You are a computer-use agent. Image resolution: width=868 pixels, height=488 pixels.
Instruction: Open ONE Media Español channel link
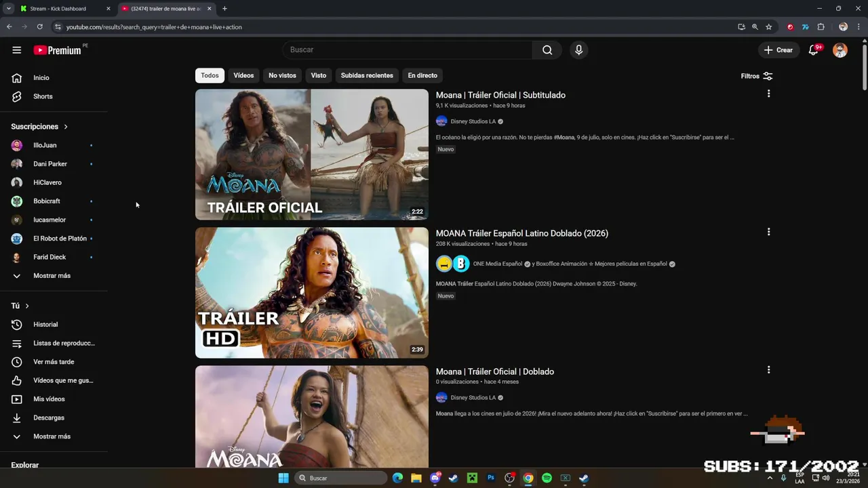click(497, 264)
